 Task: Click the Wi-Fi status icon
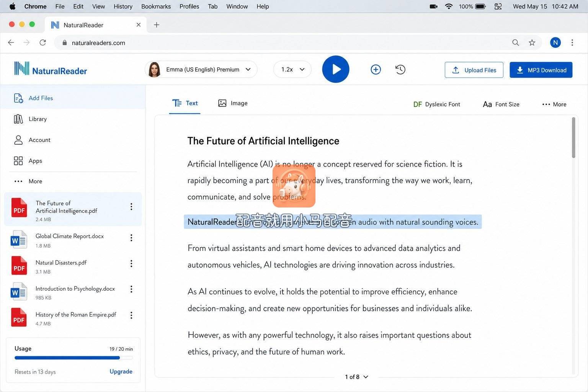[x=449, y=7]
